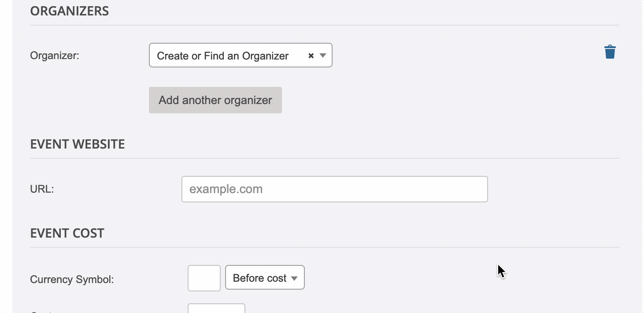Delete the organizer with the trash icon
Viewport: 644px width, 313px height.
point(610,52)
